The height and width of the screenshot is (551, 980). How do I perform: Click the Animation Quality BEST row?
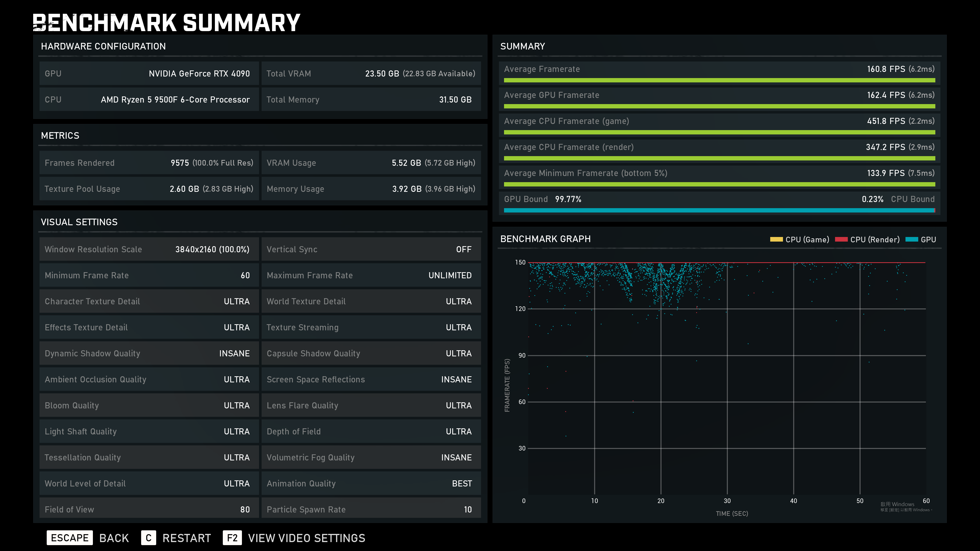coord(371,483)
